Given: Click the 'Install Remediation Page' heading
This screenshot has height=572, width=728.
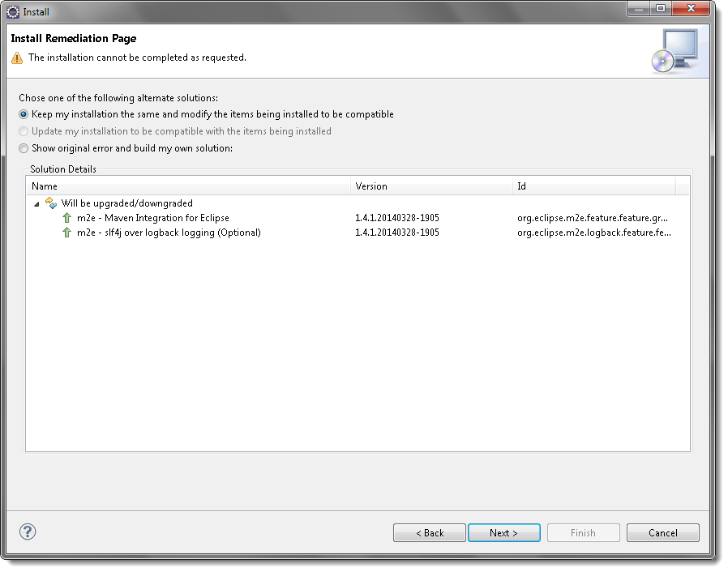Looking at the screenshot, I should point(73,38).
